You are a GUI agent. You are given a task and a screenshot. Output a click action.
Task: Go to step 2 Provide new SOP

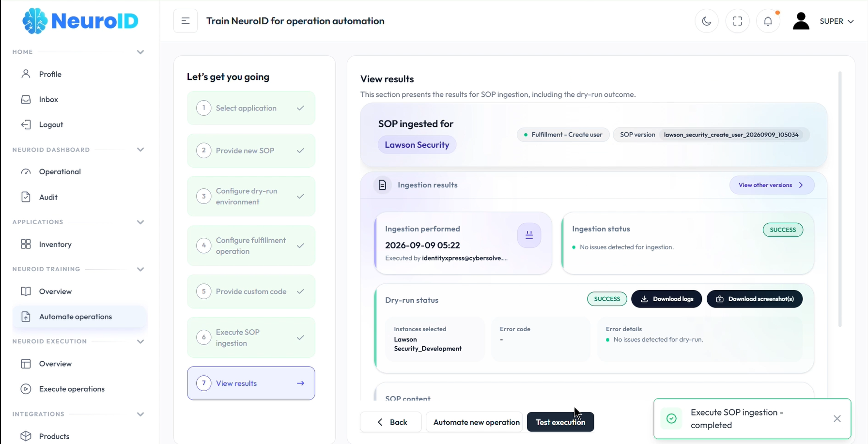pos(251,151)
